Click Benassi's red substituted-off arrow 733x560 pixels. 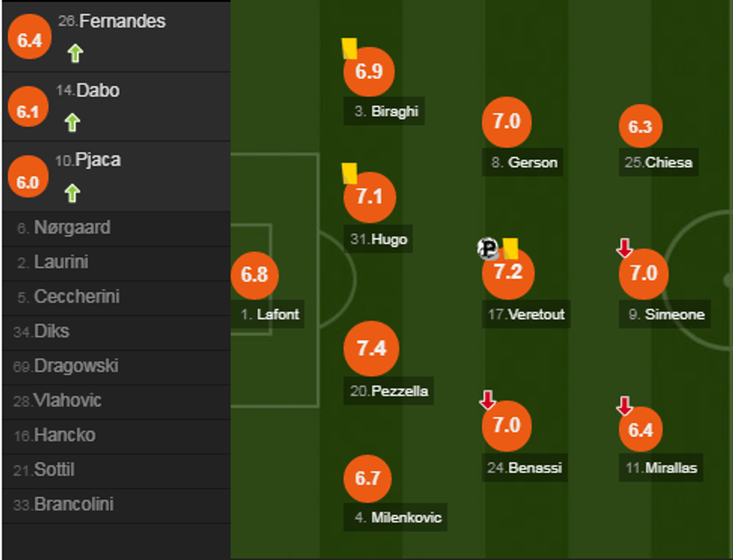point(488,400)
